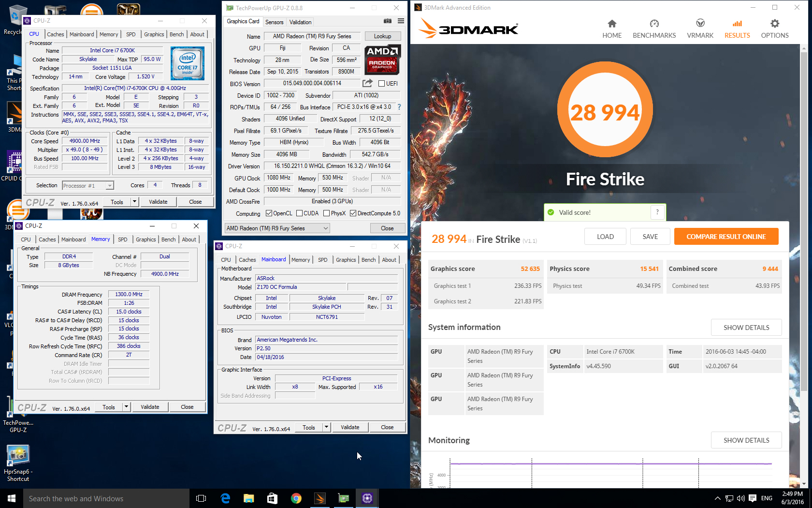Toggle the PhysX checkbox

327,213
